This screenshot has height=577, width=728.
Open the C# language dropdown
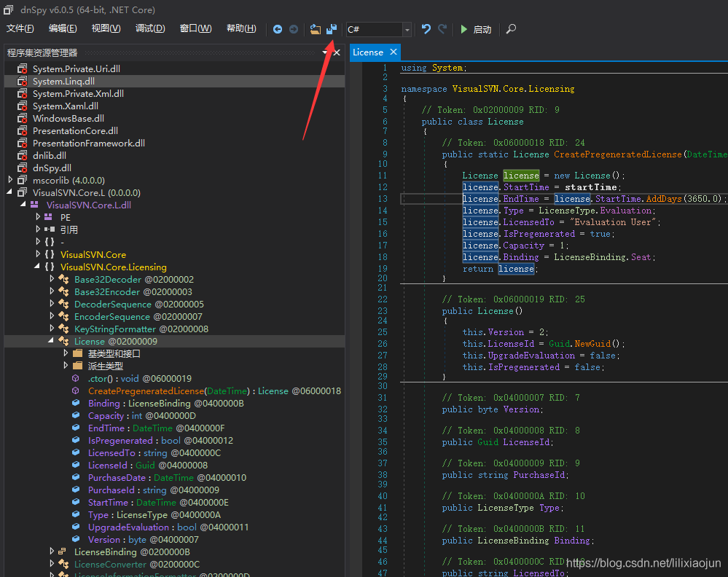[407, 30]
